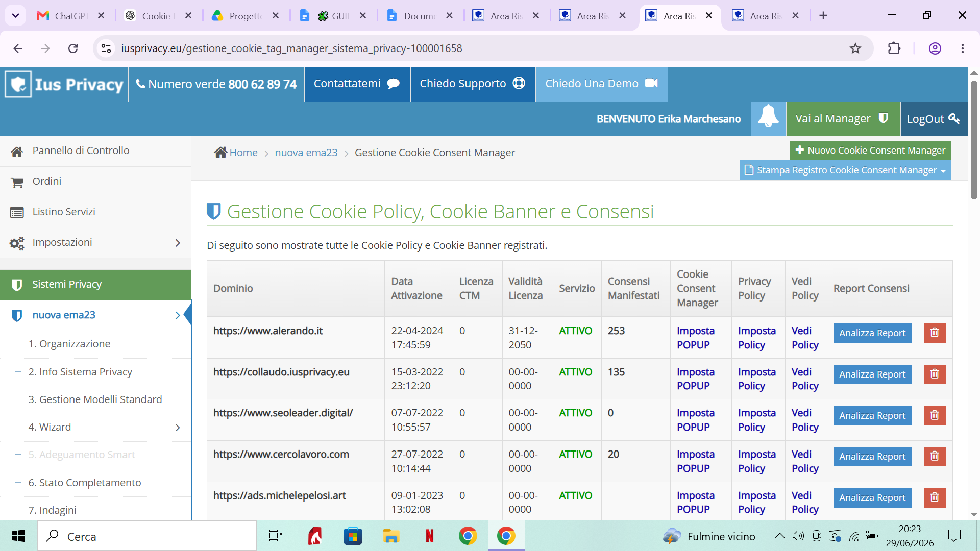Click nuova ema23 breadcrumb link
This screenshot has width=980, height=551.
click(306, 153)
